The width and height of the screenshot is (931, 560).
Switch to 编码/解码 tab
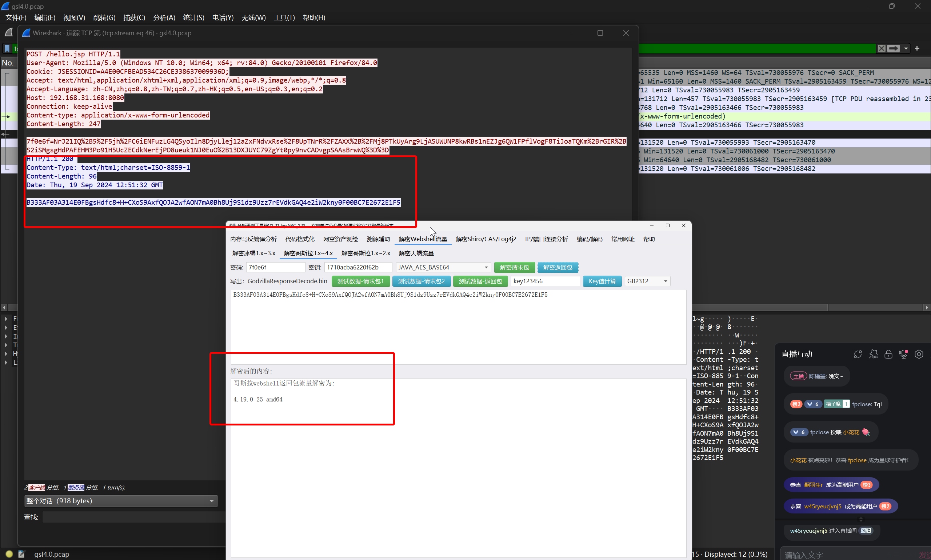click(590, 239)
